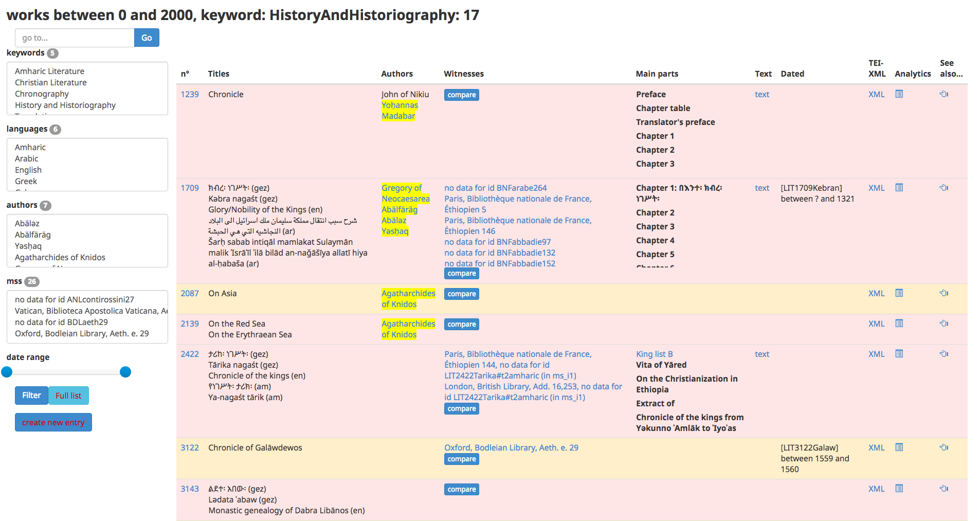The width and height of the screenshot is (980, 521).
Task: Open text link for row 2422
Action: tap(762, 354)
